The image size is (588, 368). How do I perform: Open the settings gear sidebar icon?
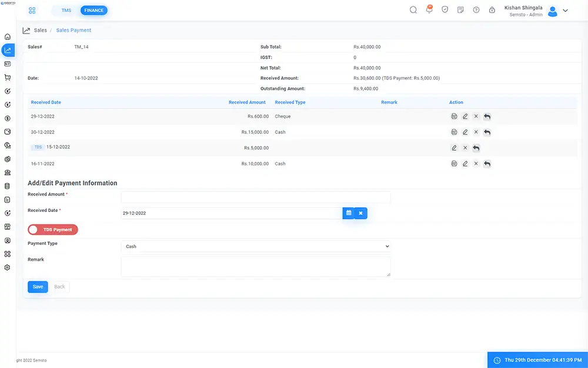(x=8, y=267)
